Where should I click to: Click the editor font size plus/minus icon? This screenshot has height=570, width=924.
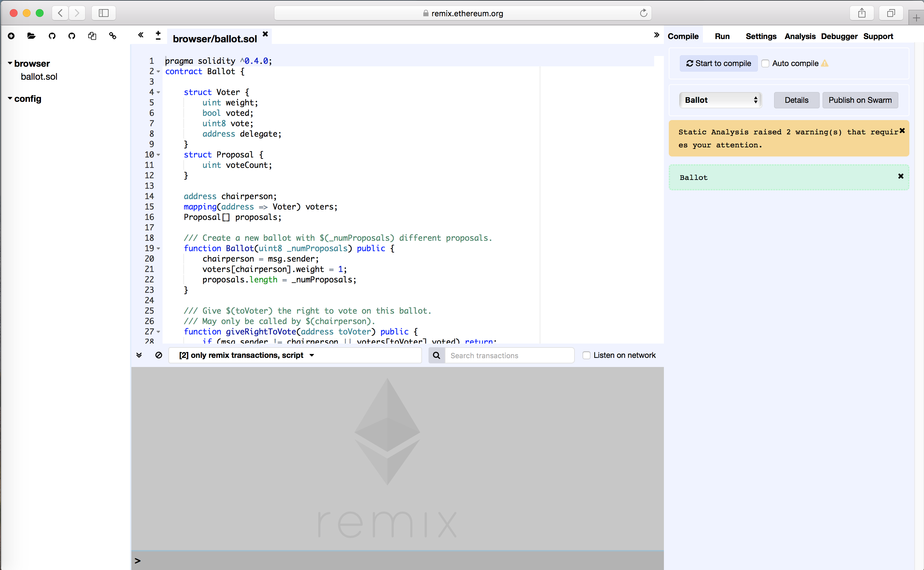point(158,35)
